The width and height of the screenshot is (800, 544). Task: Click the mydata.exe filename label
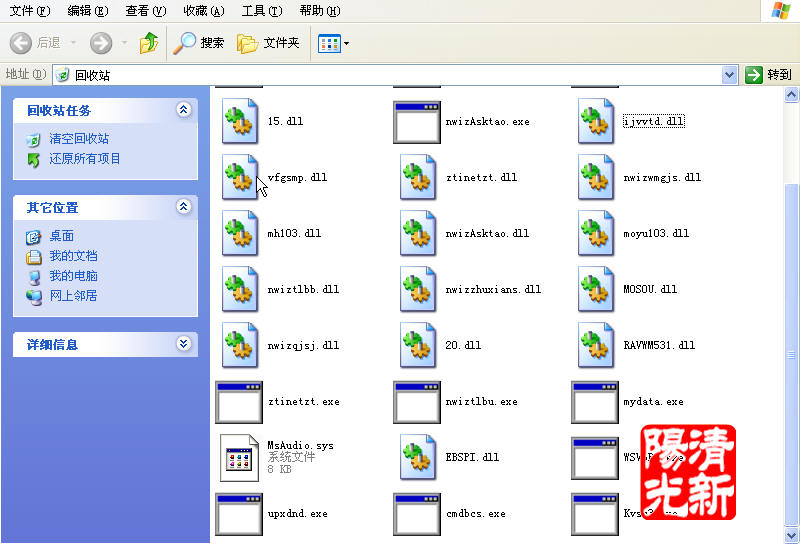(x=653, y=402)
